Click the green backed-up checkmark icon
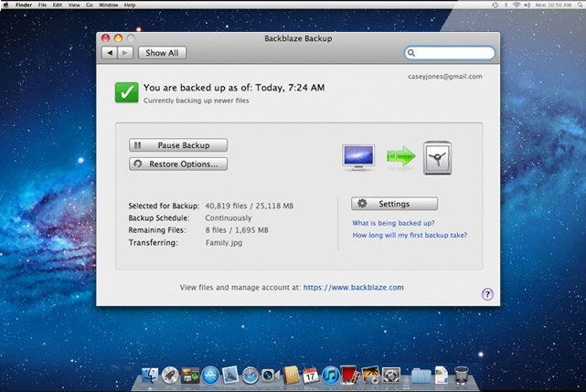This screenshot has width=586, height=392. 126,91
